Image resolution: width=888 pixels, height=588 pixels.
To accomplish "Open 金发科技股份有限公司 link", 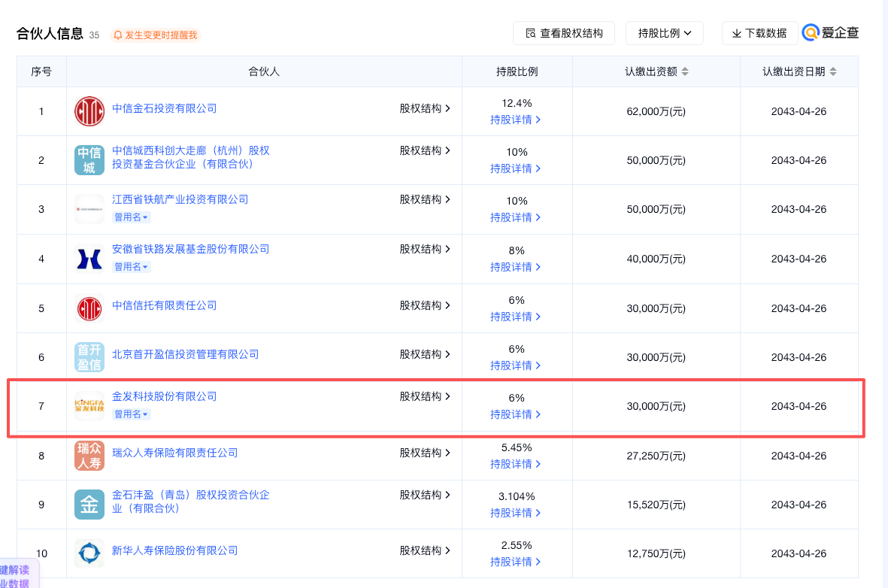I will 164,396.
